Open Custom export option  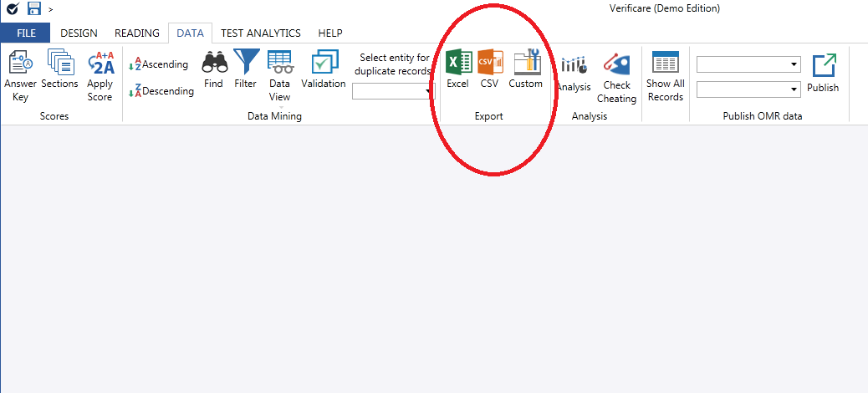click(526, 69)
